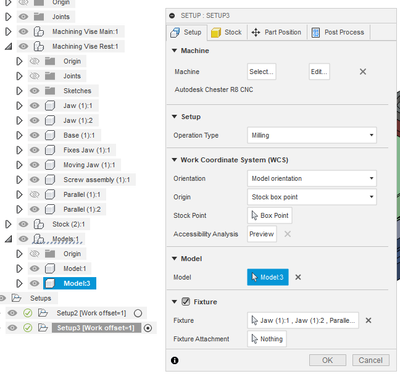Switch to the Post Process tab
Viewport: 400px width, 374px height.
click(338, 32)
